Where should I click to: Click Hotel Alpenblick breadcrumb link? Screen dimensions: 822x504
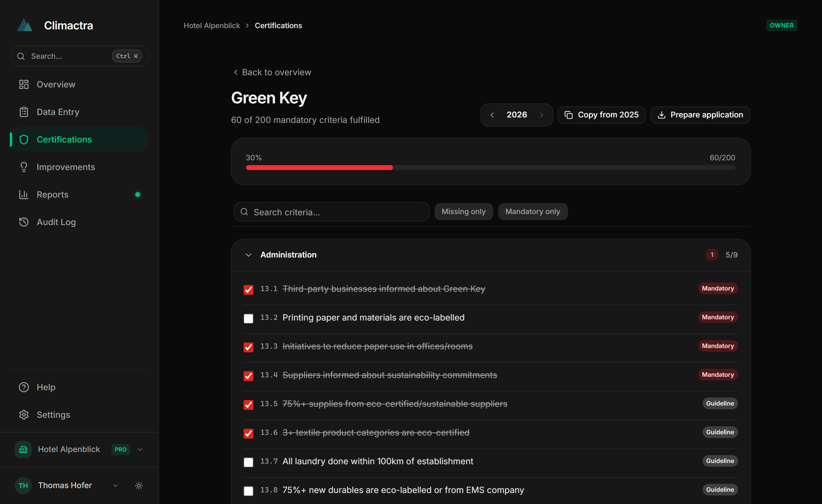pyautogui.click(x=211, y=26)
